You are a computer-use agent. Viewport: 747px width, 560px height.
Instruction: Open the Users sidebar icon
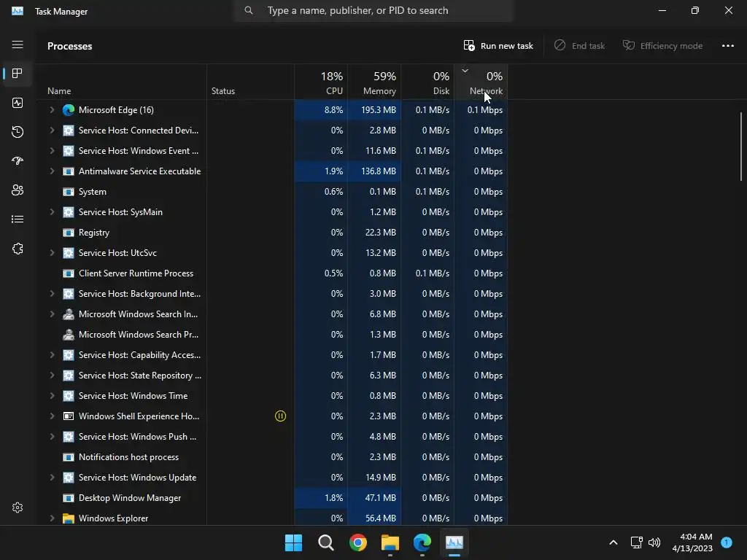(18, 190)
